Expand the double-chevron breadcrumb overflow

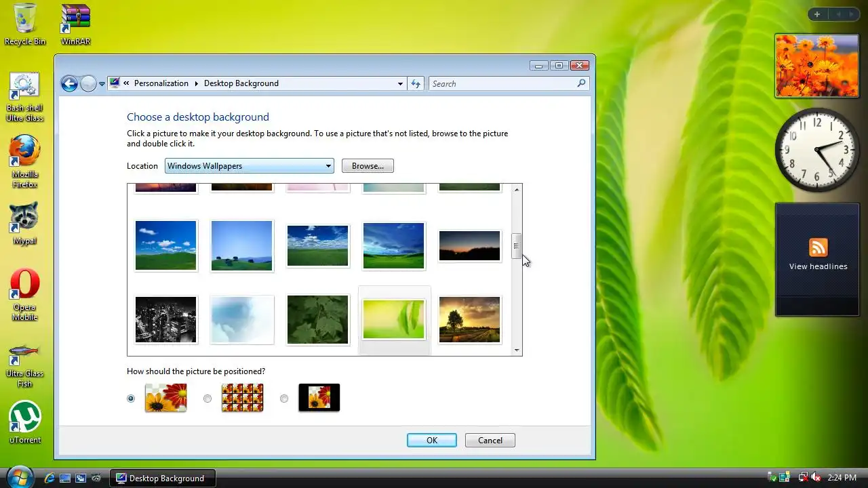pos(126,83)
